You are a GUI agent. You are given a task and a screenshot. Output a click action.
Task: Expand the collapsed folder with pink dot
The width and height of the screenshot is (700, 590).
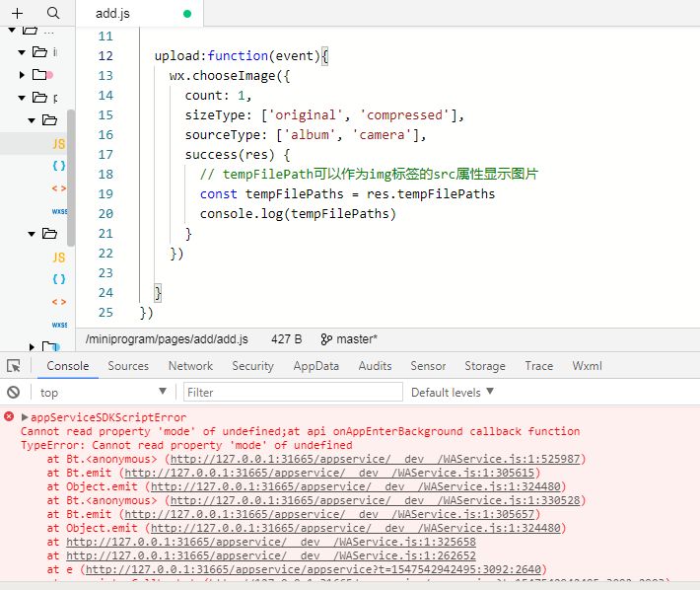click(x=22, y=75)
